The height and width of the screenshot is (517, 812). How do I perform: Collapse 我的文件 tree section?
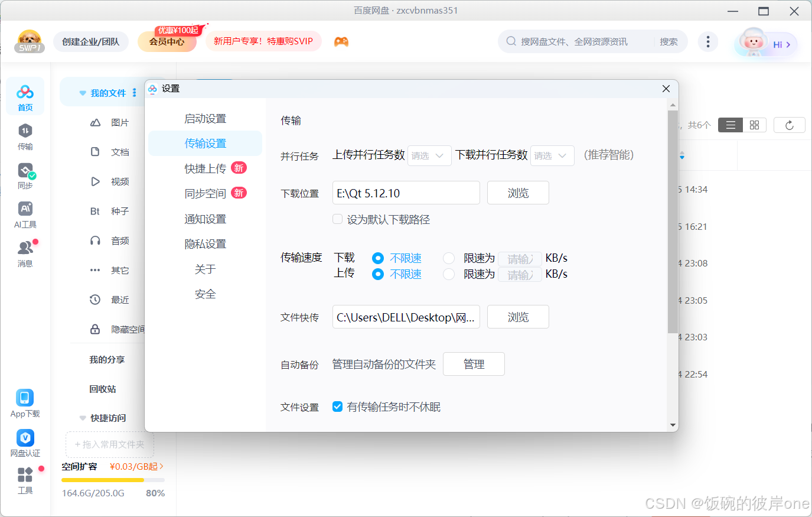click(83, 93)
